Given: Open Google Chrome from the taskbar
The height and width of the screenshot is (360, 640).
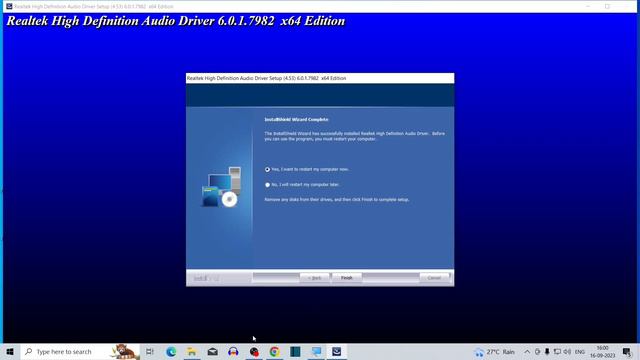Looking at the screenshot, I should click(274, 351).
